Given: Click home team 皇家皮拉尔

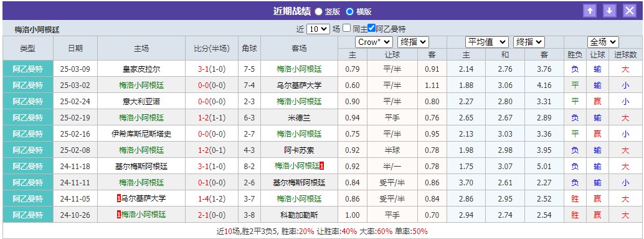Looking at the screenshot, I should [x=141, y=69].
